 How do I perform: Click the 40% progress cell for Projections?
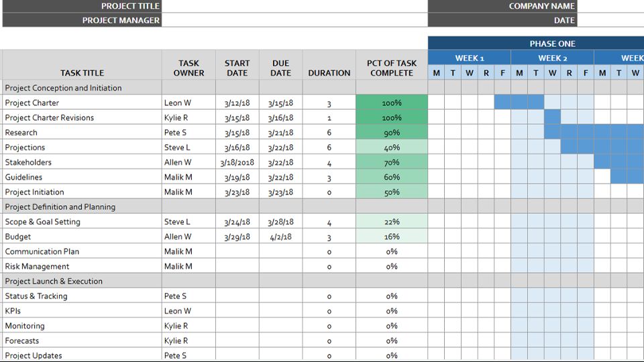[x=392, y=147]
